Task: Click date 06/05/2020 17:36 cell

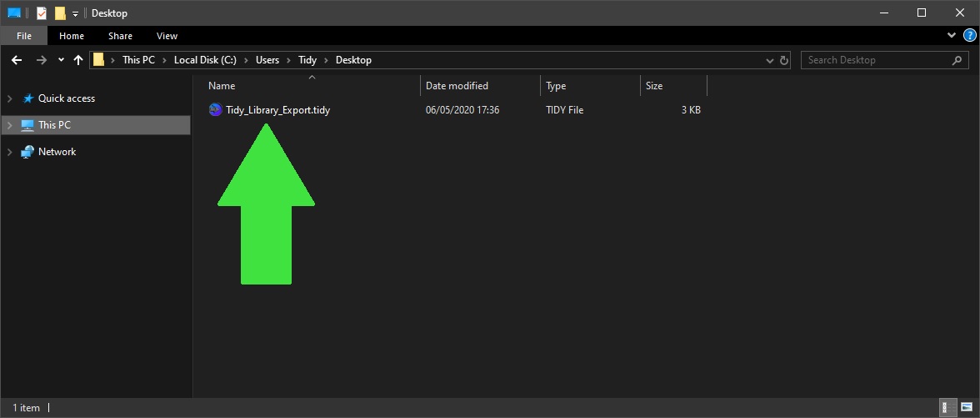Action: (x=462, y=110)
